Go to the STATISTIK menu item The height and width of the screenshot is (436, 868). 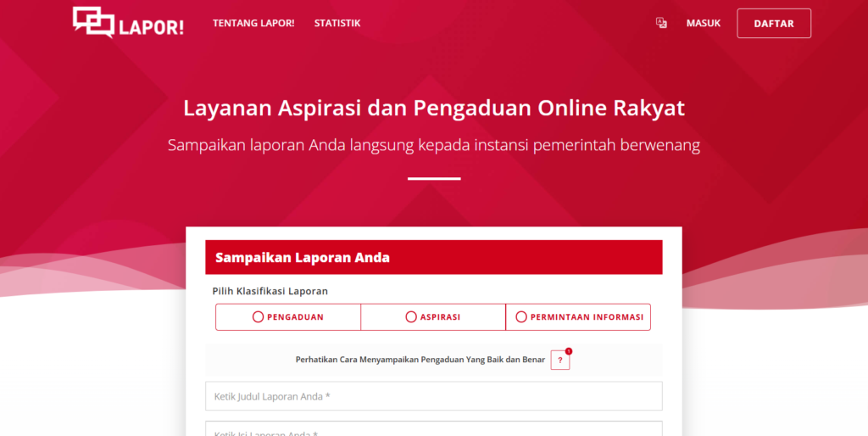point(337,23)
